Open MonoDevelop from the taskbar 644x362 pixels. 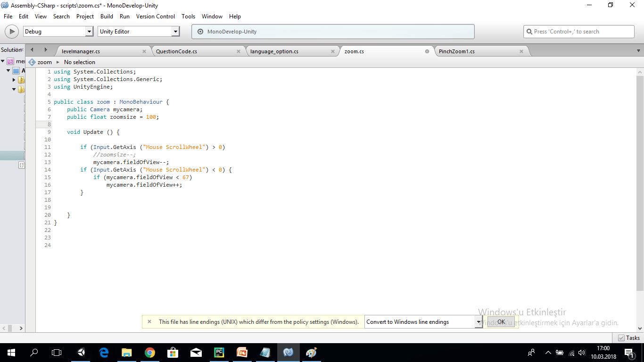pos(288,352)
